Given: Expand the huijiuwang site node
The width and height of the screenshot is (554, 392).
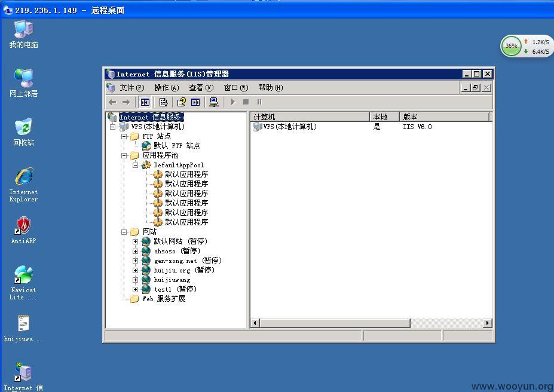Looking at the screenshot, I should point(135,280).
